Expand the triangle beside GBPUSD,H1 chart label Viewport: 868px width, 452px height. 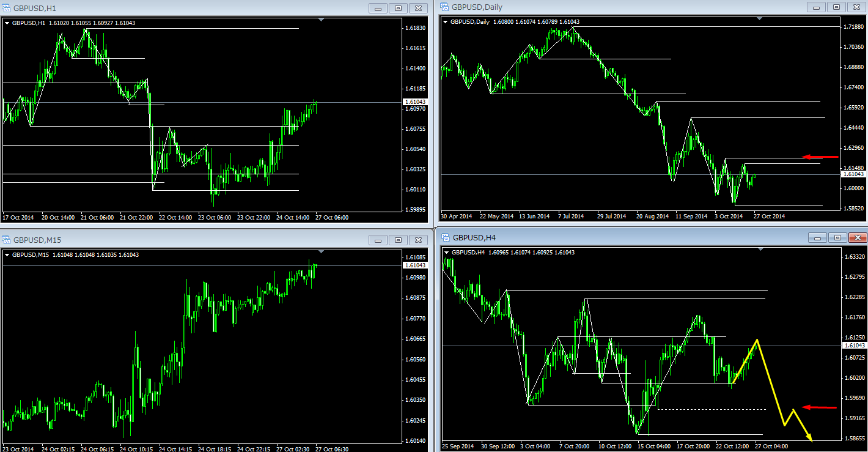click(x=7, y=23)
